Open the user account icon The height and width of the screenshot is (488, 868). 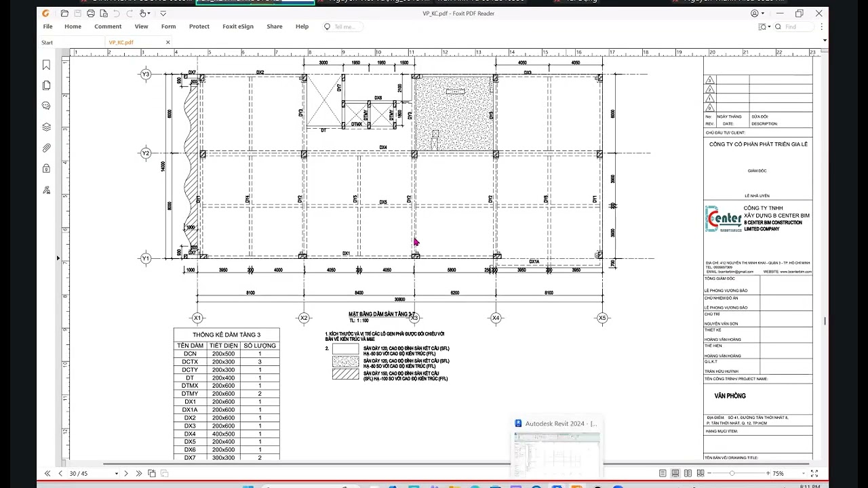[754, 13]
